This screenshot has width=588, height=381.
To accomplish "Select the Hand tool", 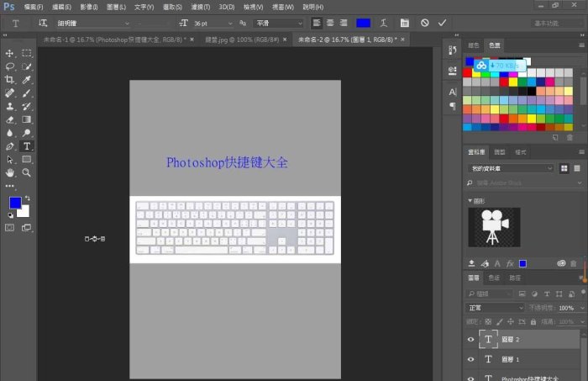I will (10, 172).
